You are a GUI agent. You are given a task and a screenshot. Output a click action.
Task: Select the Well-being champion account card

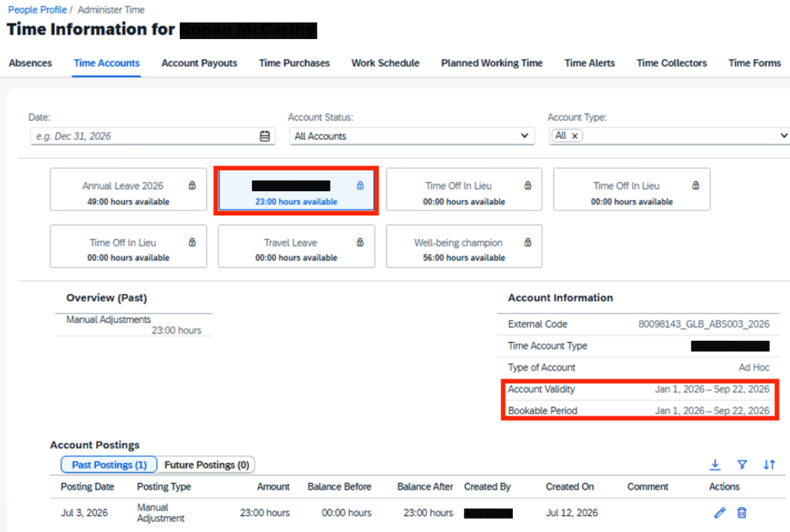point(464,246)
